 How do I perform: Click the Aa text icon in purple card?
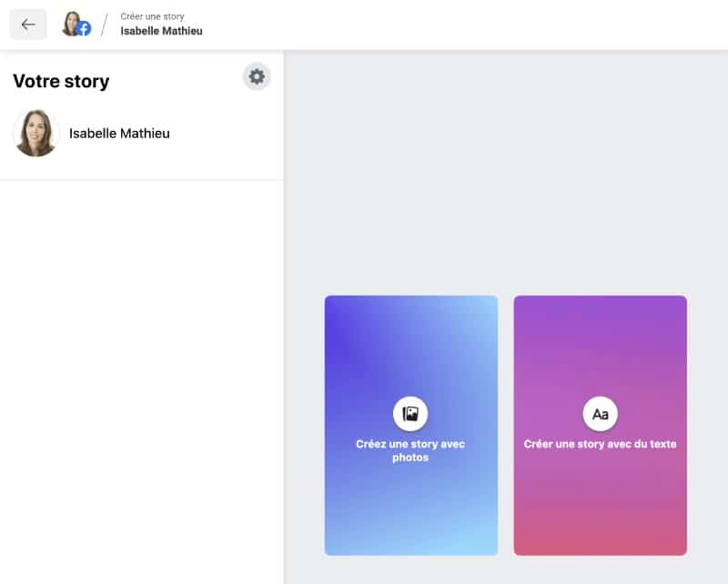[600, 414]
